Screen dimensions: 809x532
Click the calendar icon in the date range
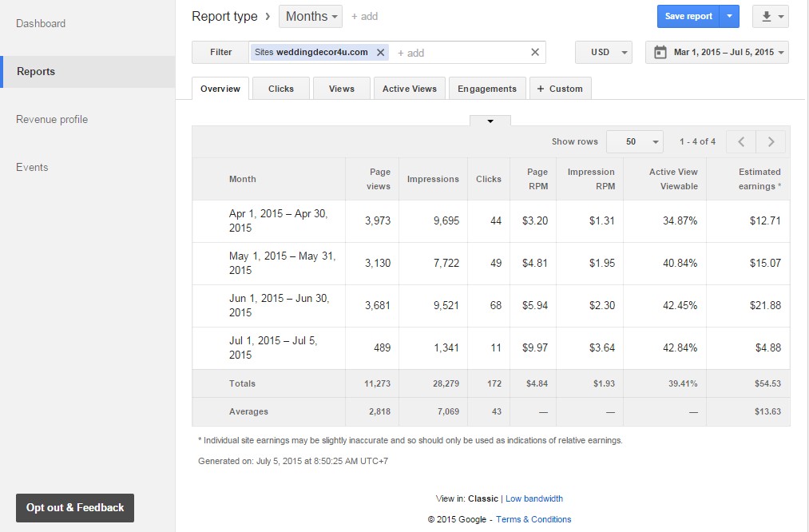click(660, 53)
